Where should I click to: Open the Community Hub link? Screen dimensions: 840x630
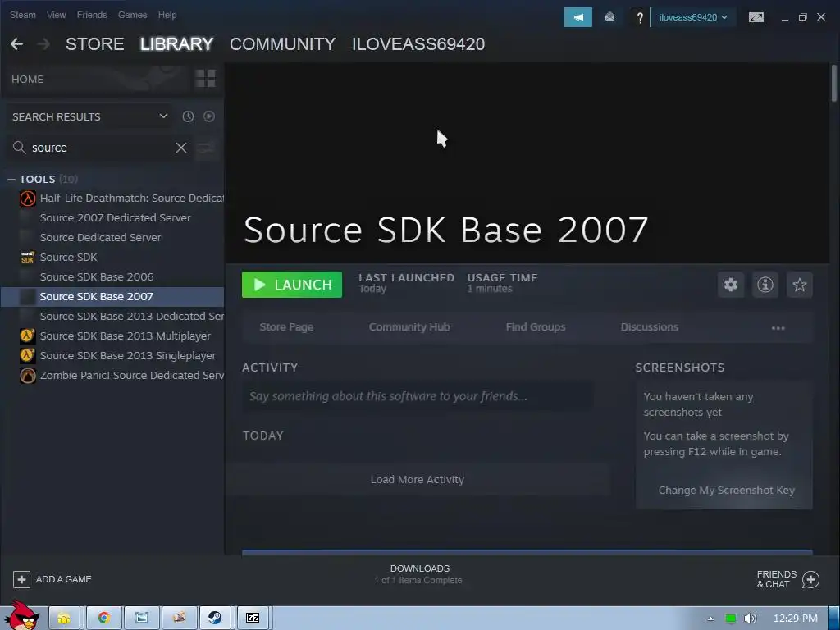click(x=409, y=326)
